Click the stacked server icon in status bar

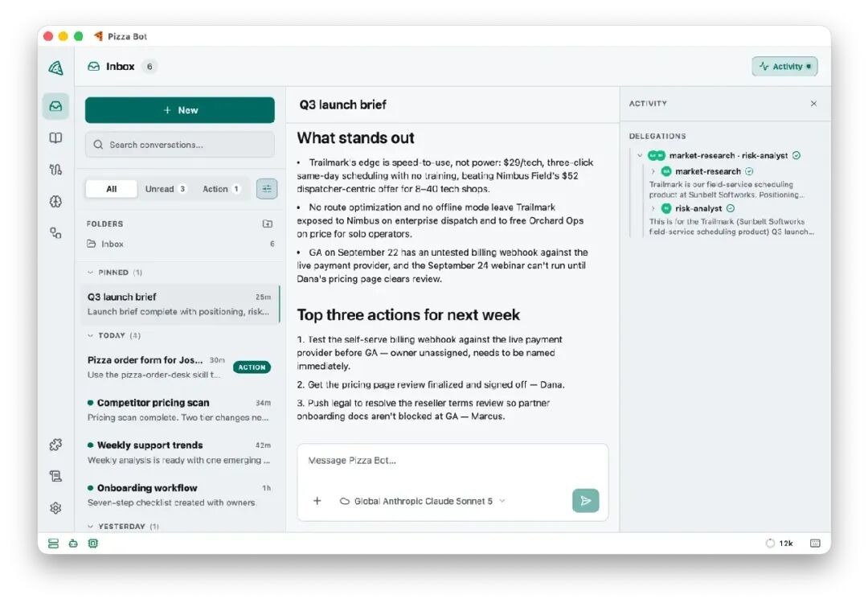click(x=53, y=544)
